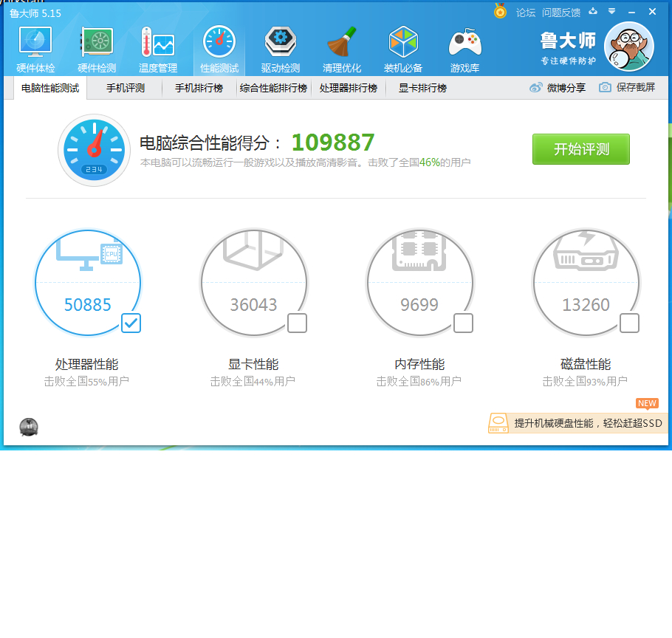
Task: Click the orange NEW badge
Action: [x=647, y=404]
